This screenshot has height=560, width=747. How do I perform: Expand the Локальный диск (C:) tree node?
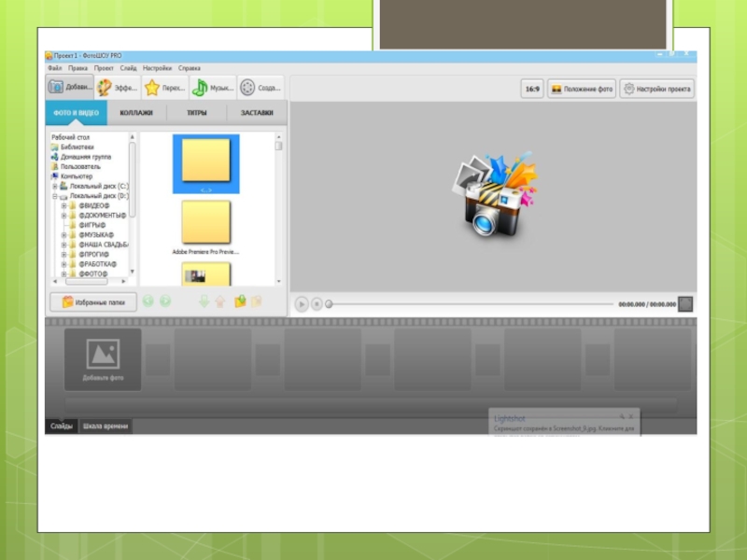click(x=55, y=187)
